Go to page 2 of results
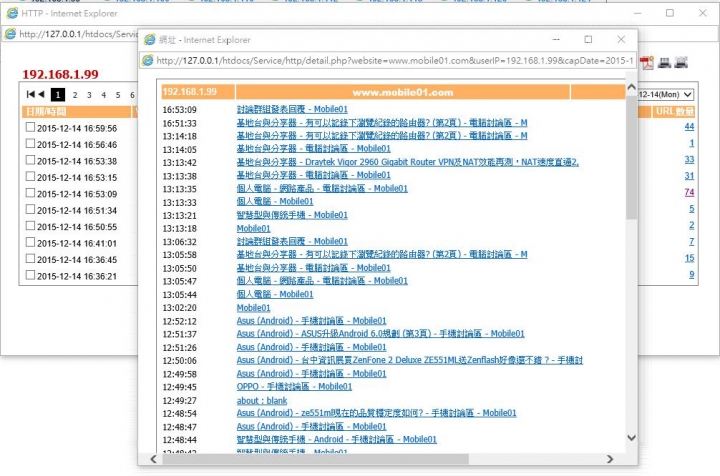This screenshot has height=476, width=720. 75,95
